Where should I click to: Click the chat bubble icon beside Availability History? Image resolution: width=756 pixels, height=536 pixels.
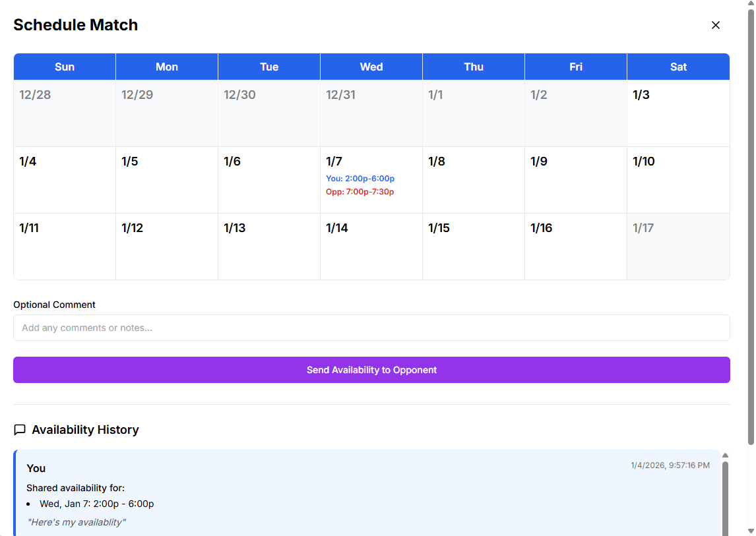19,429
